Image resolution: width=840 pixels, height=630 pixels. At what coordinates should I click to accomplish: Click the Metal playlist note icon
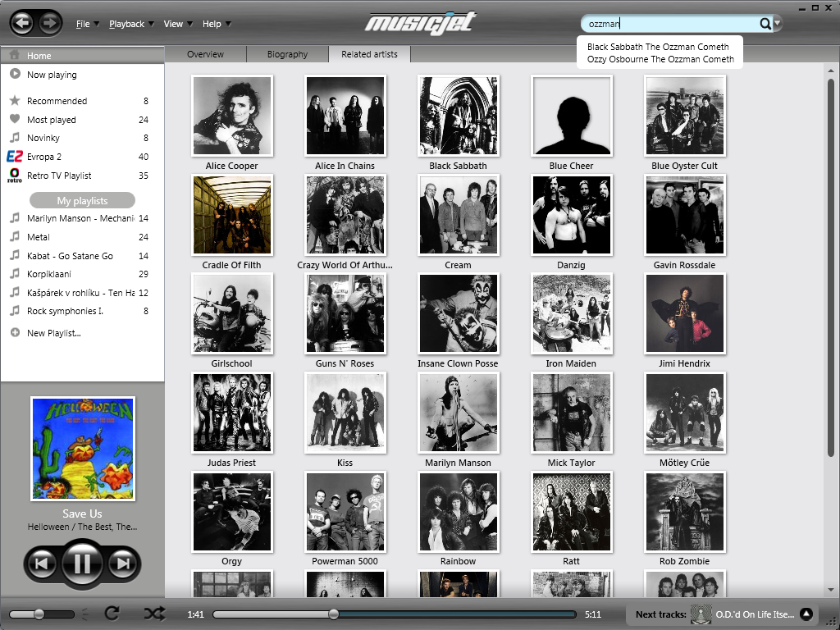point(15,237)
